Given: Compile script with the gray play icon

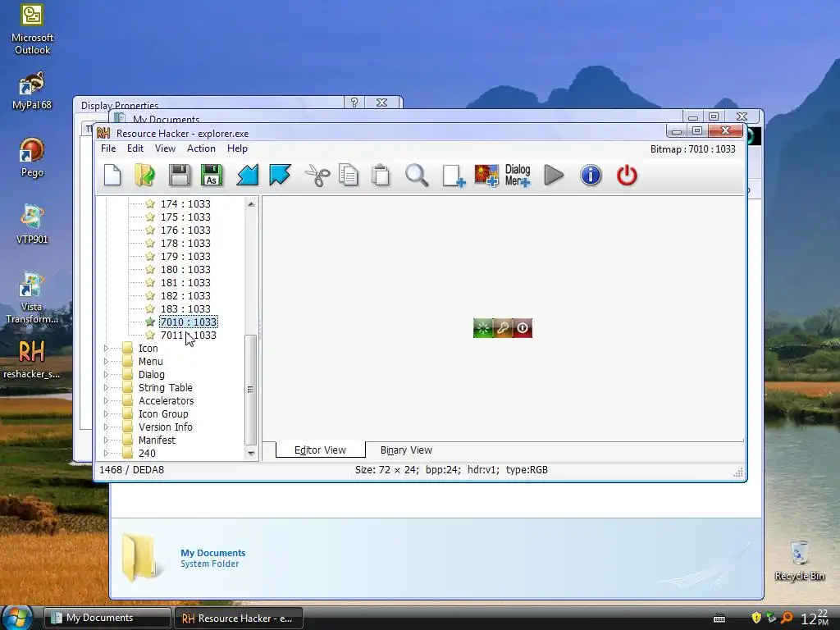Looking at the screenshot, I should 554,176.
